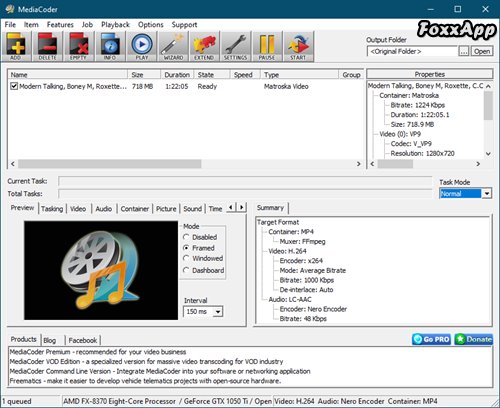The height and width of the screenshot is (408, 500).
Task: Click the ADD file toolbar icon
Action: (x=16, y=46)
